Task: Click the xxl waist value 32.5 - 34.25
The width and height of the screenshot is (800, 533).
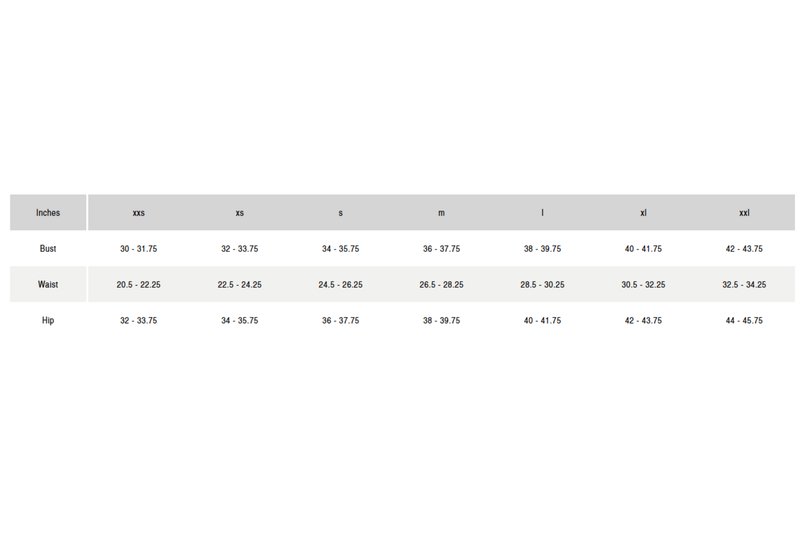Action: [x=744, y=285]
